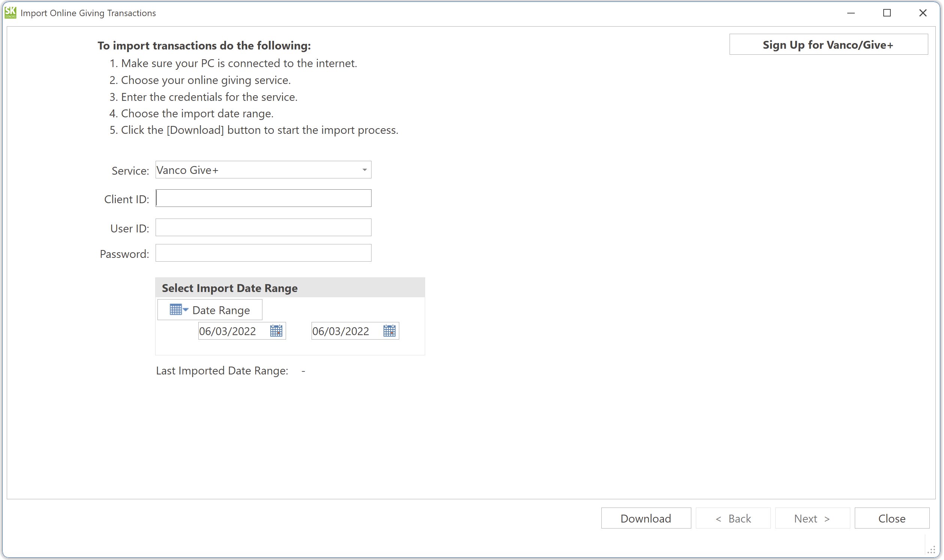Open the start date calendar picker icon
Screen dimensions: 944x560
[x=276, y=331]
